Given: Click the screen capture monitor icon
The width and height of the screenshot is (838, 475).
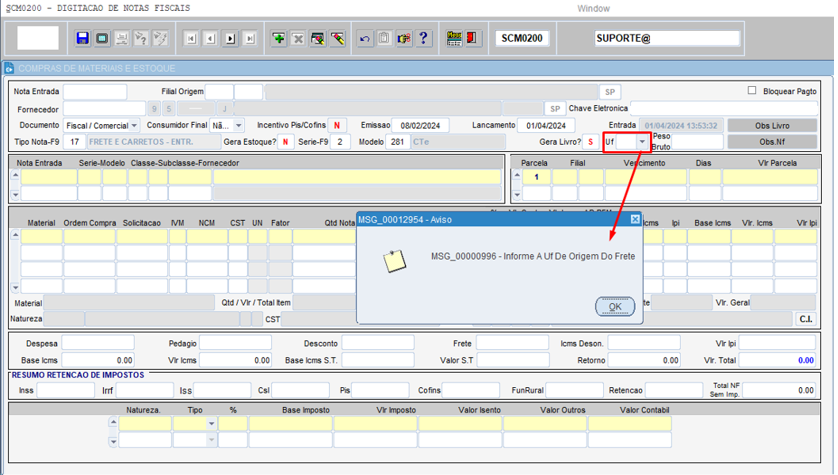Looking at the screenshot, I should (102, 38).
